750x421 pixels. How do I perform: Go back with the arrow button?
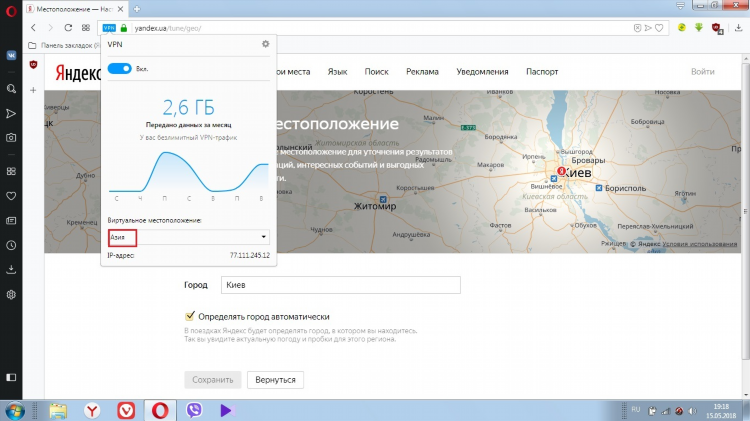click(33, 28)
